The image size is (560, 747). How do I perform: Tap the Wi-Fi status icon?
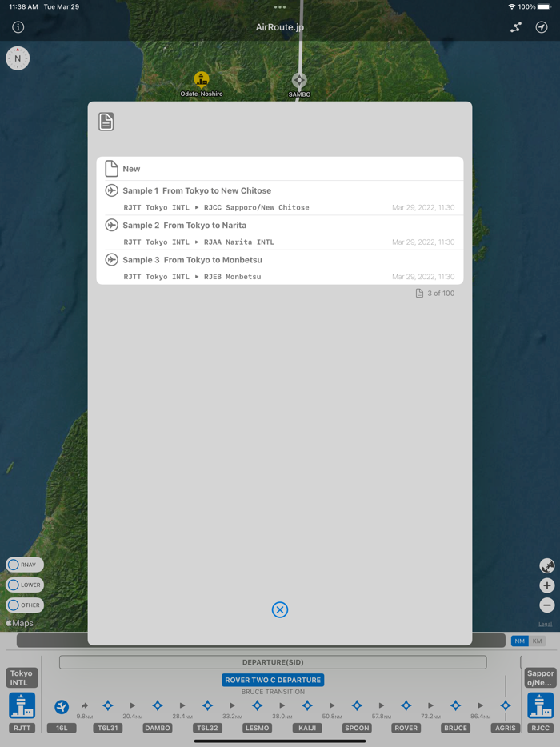pos(511,7)
